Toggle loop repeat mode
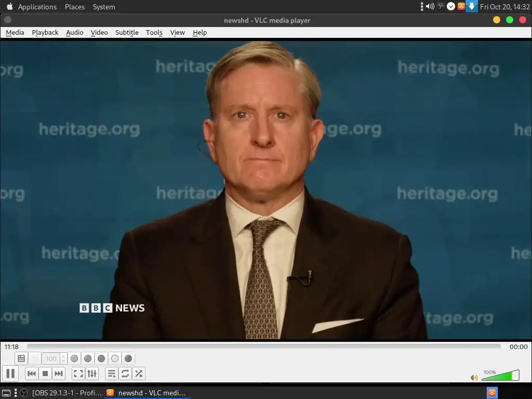The image size is (532, 399). coord(125,374)
